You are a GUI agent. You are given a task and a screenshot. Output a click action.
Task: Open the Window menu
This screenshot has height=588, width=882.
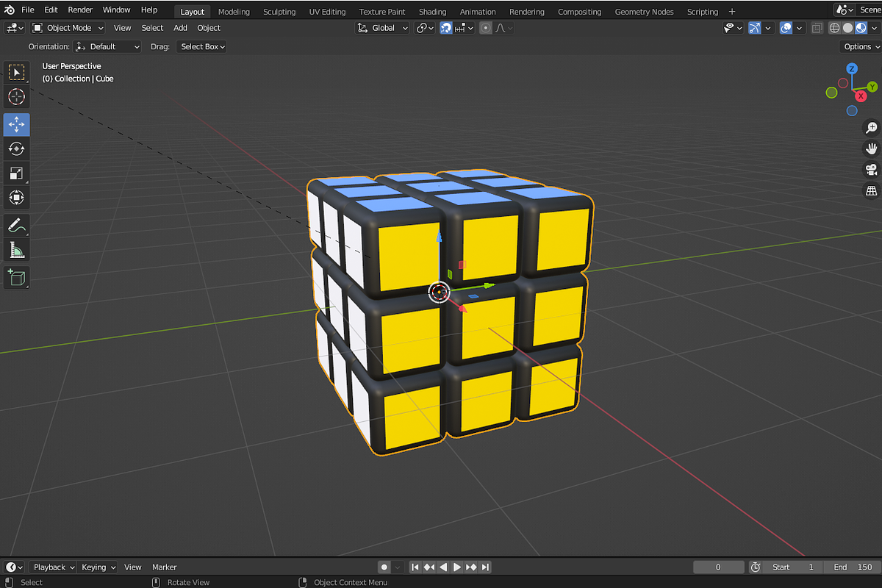pyautogui.click(x=116, y=10)
